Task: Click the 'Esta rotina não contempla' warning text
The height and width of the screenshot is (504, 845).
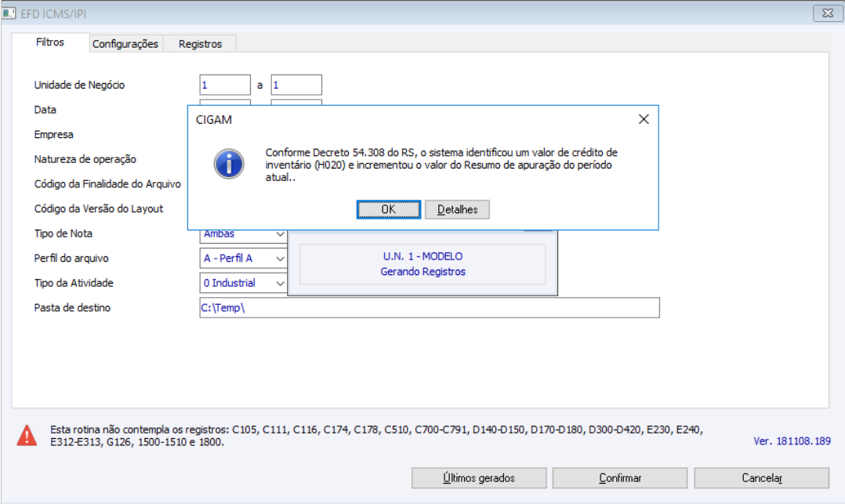Action: 376,436
